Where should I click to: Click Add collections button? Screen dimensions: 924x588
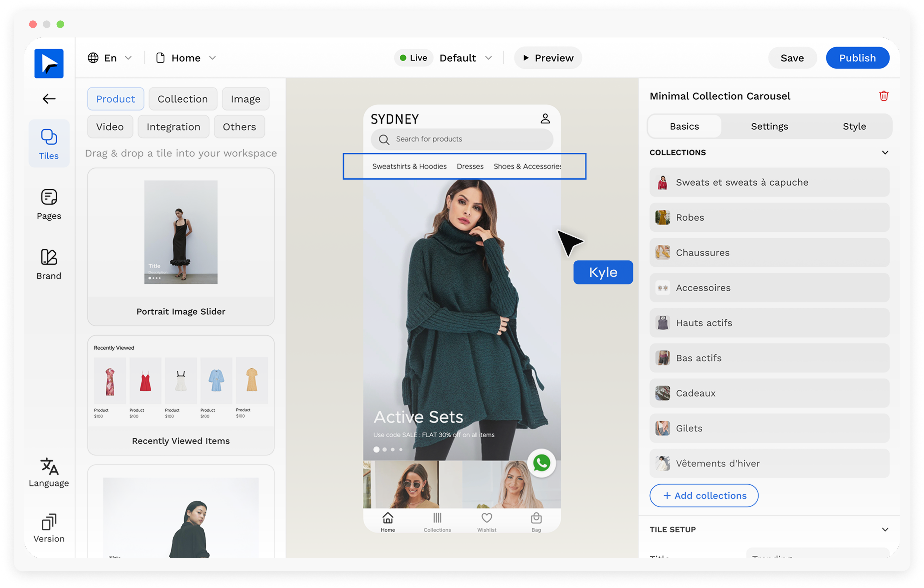coord(704,496)
